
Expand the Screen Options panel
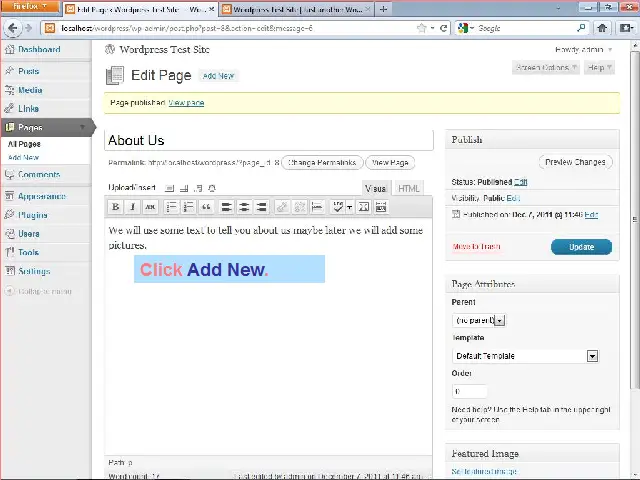click(x=546, y=67)
